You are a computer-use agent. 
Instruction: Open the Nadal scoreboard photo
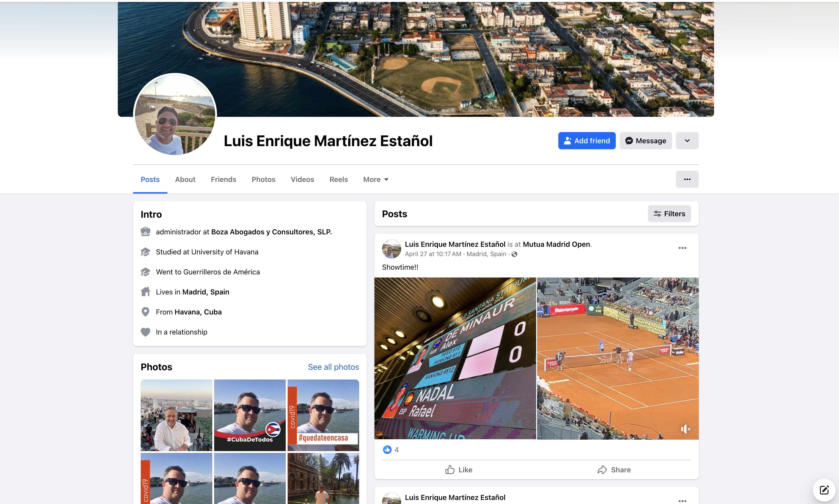[455, 358]
